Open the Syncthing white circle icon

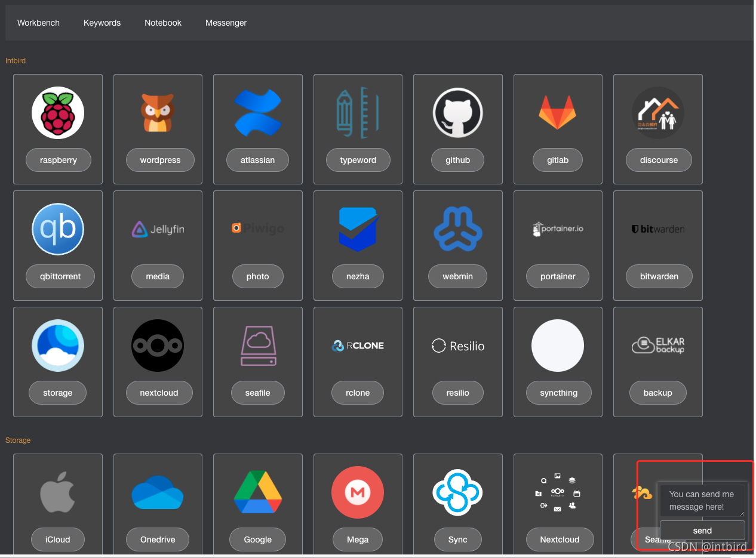(558, 346)
